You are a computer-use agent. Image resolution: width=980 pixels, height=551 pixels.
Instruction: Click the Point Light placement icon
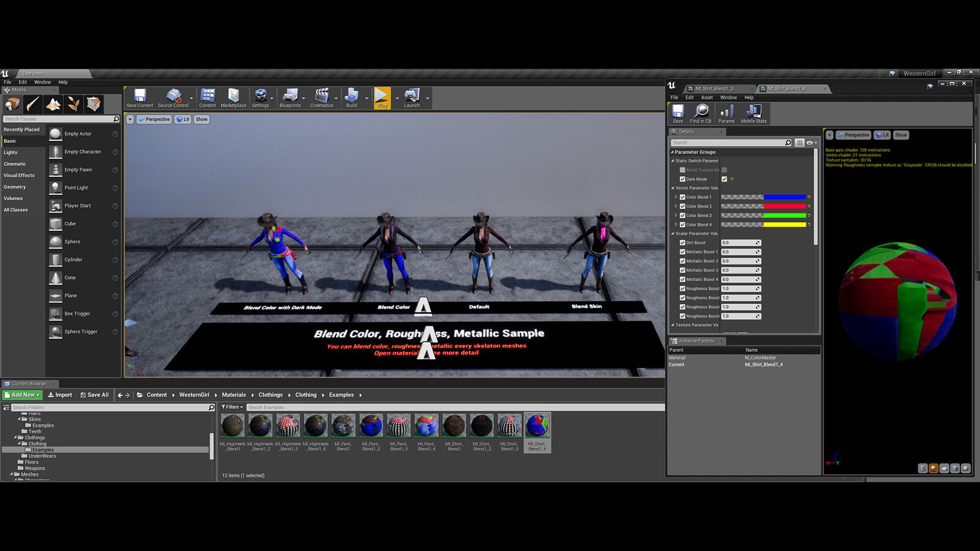coord(56,188)
